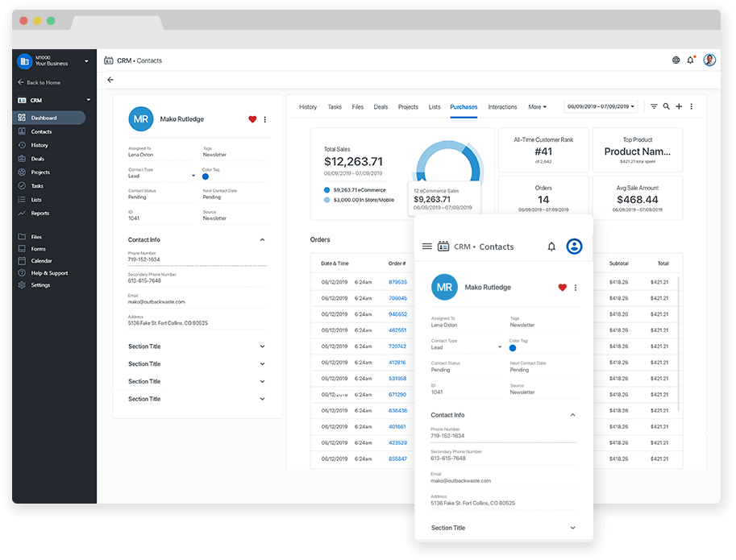Collapse Contact Info in mobile panel
The height and width of the screenshot is (560, 736).
pos(572,415)
